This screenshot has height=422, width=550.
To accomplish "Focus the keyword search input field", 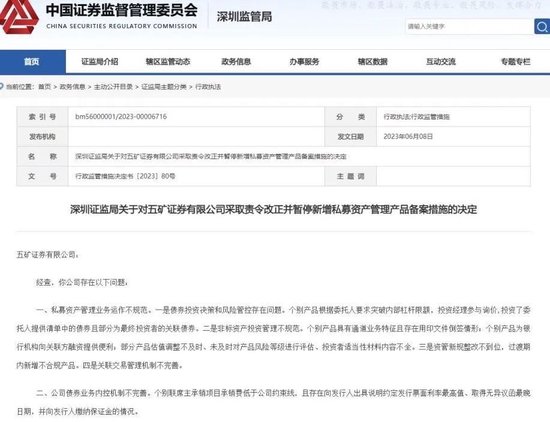I will (470, 27).
